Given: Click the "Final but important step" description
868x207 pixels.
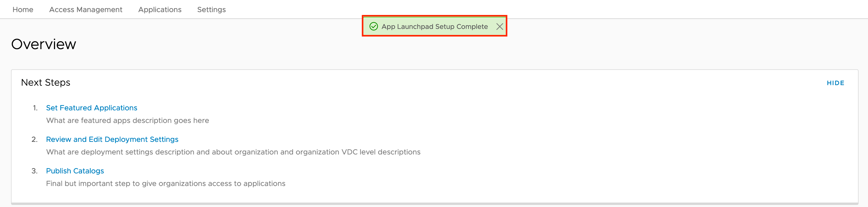Looking at the screenshot, I should (165, 183).
